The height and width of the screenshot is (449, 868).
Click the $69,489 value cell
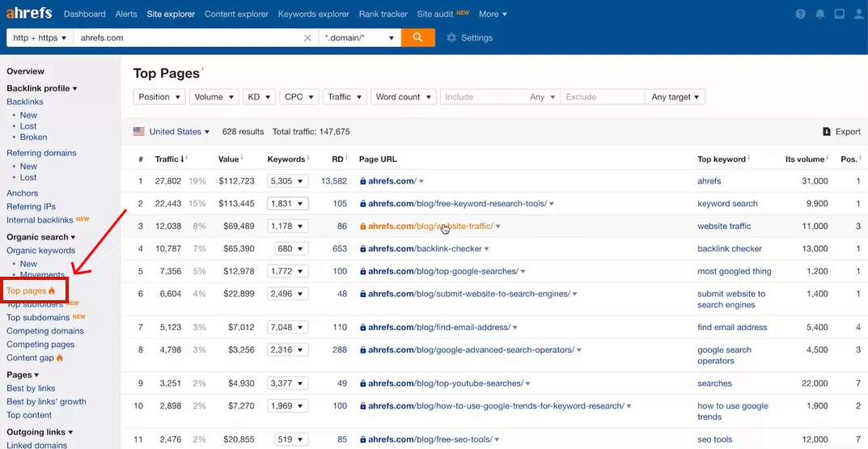click(239, 226)
